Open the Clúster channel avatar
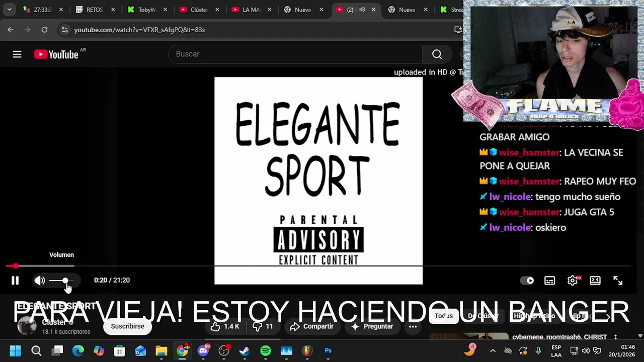Viewport: 644px width, 362px height. [x=27, y=326]
